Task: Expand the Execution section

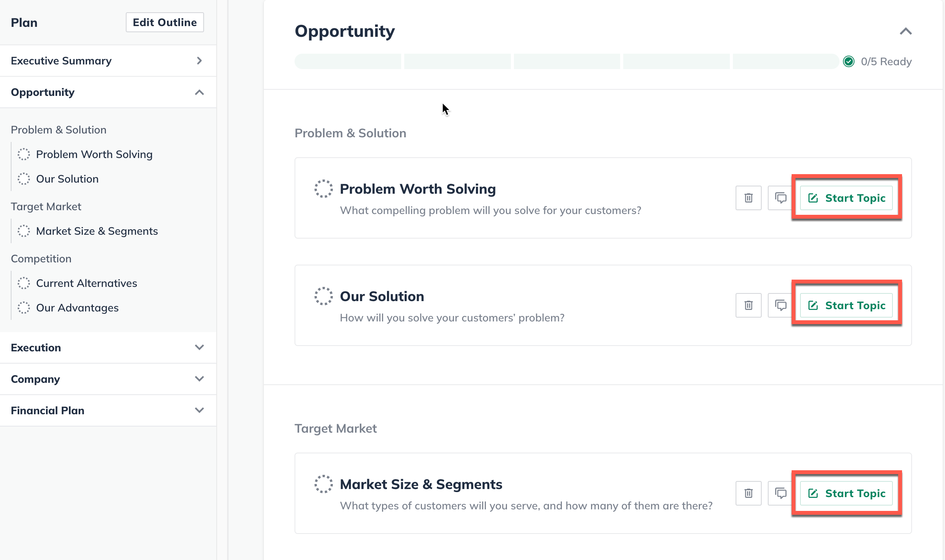Action: pyautogui.click(x=199, y=348)
